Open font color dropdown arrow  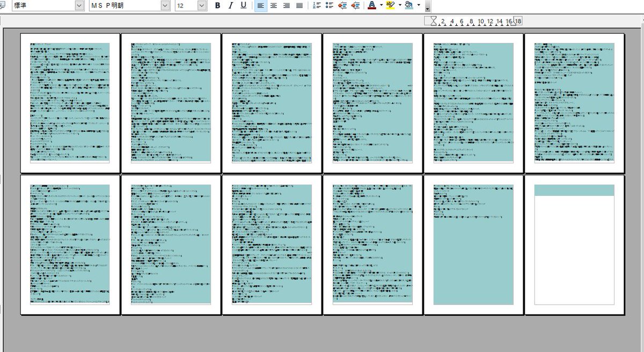pos(381,5)
